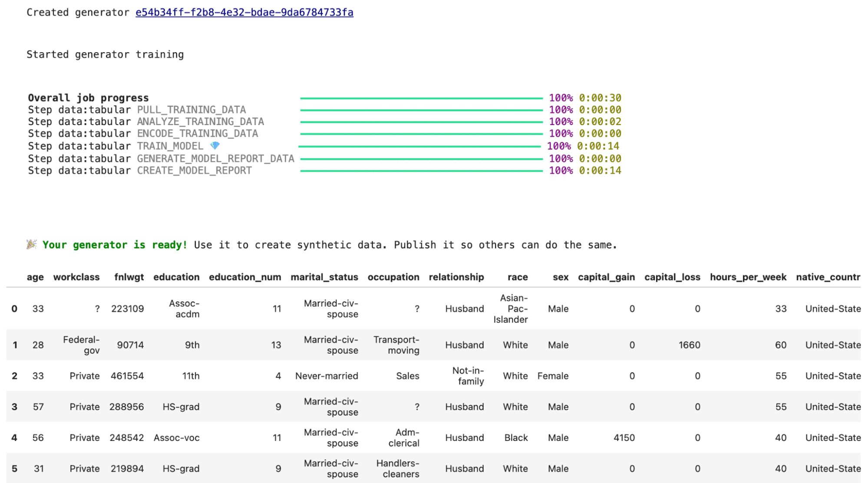The height and width of the screenshot is (483, 868).
Task: Click the fnlwgt value 219894
Action: tap(127, 468)
